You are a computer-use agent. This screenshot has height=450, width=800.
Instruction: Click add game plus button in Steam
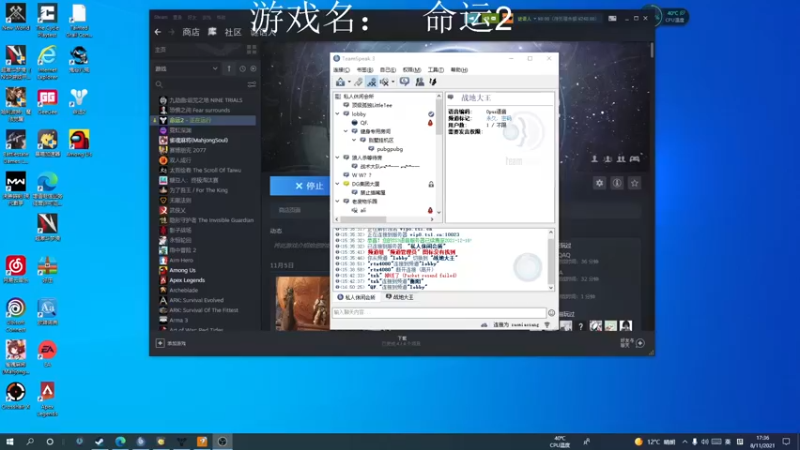(160, 343)
